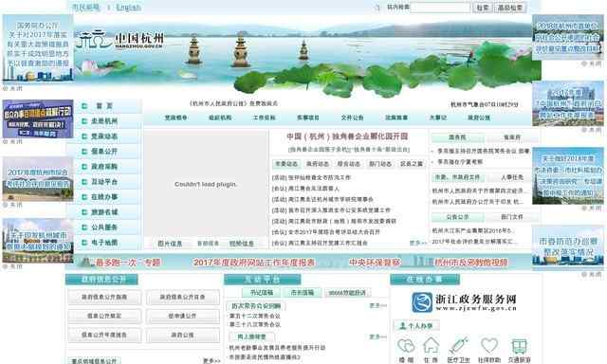Click the 《杭州市人民政府公报》免费取阅点 link
Screen dimensions: 607x364
pos(234,103)
